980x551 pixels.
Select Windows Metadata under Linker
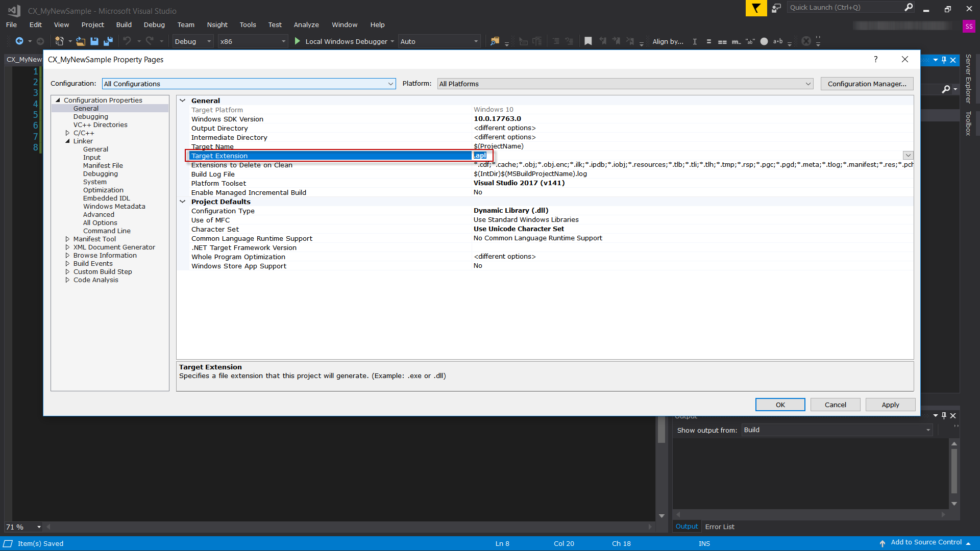click(x=114, y=207)
